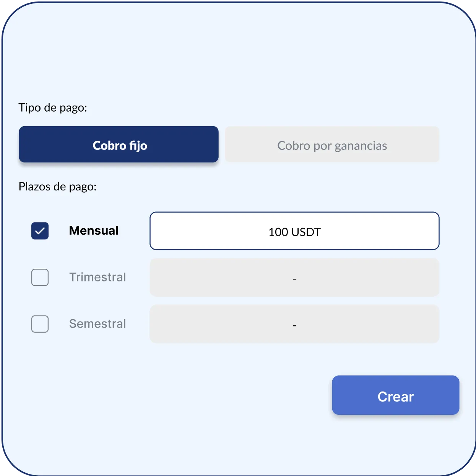Viewport: 476px width, 476px height.
Task: Click the Tipo de pago heading
Action: 53,108
